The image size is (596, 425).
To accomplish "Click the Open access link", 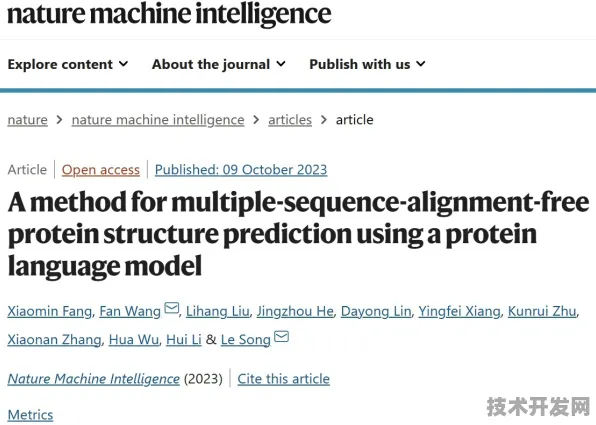I will click(x=101, y=170).
